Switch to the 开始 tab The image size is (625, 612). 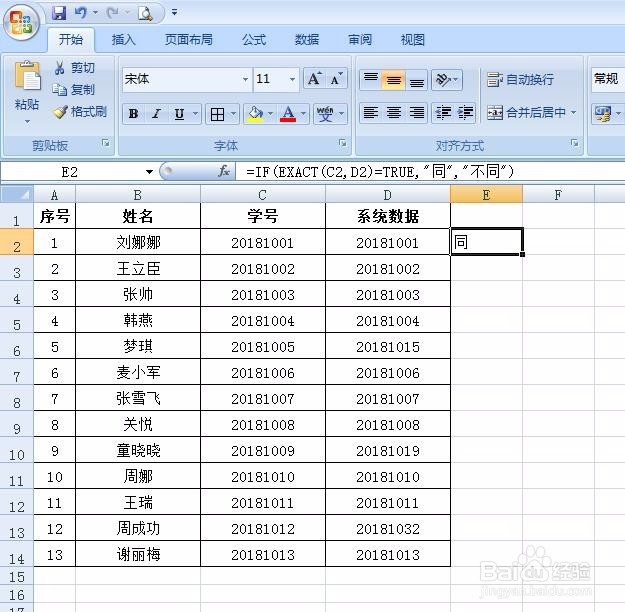[71, 39]
